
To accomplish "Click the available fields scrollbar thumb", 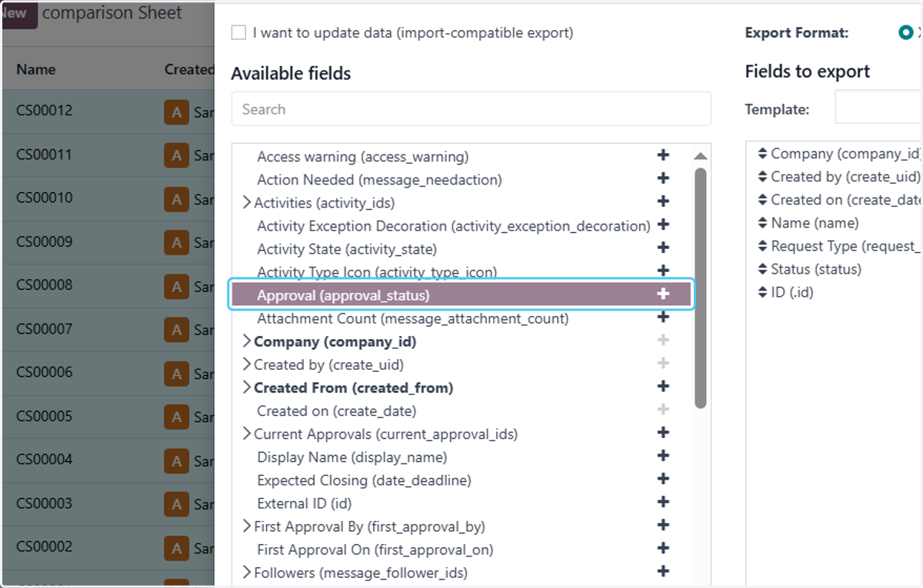I will (700, 287).
